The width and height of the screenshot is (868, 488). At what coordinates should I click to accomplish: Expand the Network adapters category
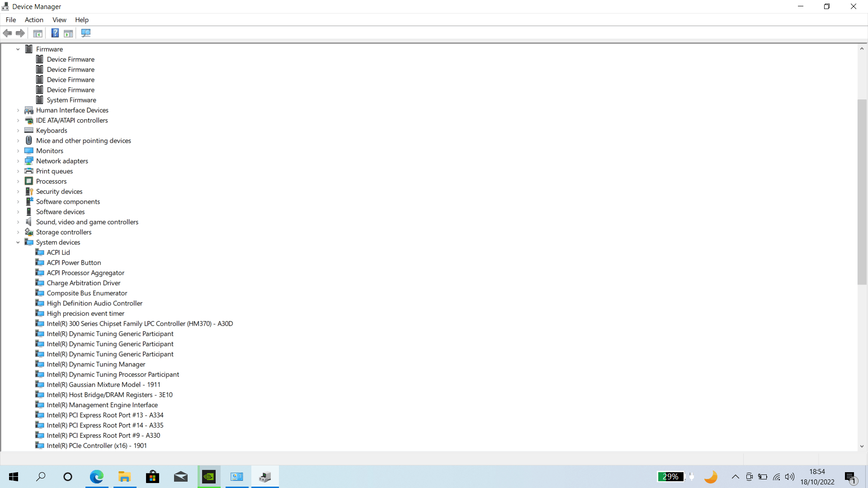point(18,161)
